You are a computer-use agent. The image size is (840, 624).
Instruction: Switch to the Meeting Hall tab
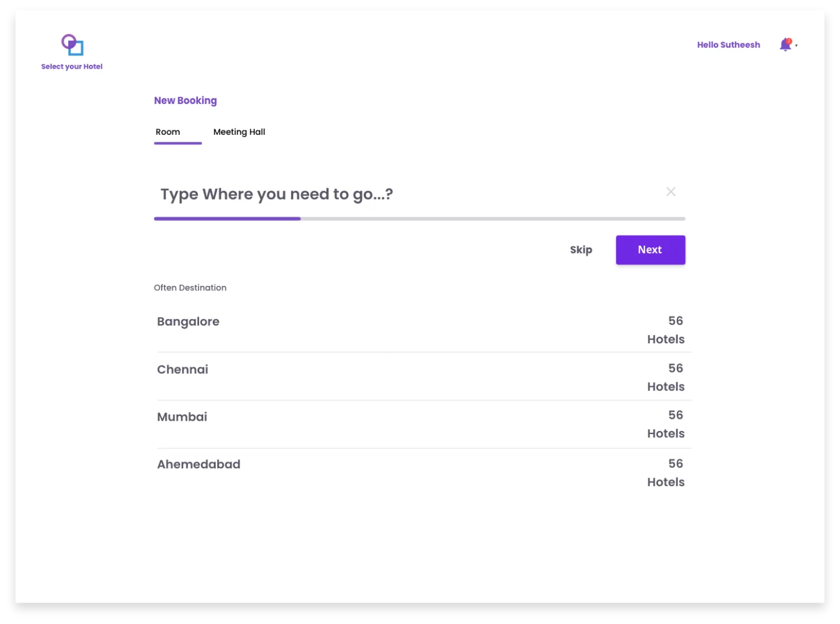pyautogui.click(x=239, y=132)
